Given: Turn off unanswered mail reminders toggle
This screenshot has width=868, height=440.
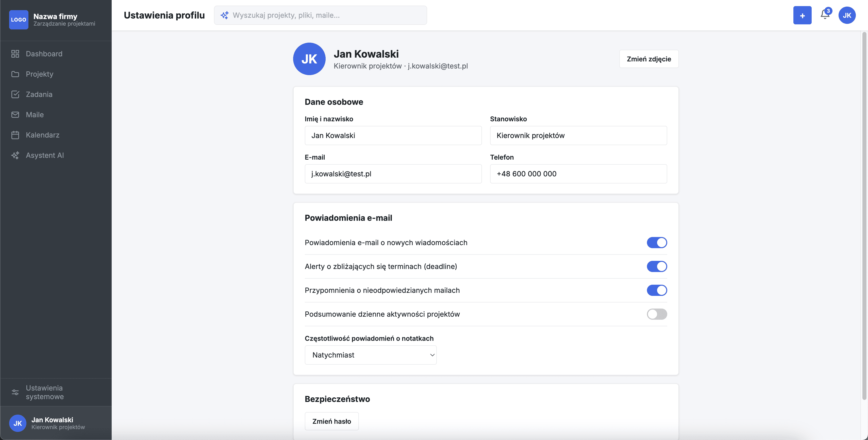Looking at the screenshot, I should pyautogui.click(x=657, y=290).
